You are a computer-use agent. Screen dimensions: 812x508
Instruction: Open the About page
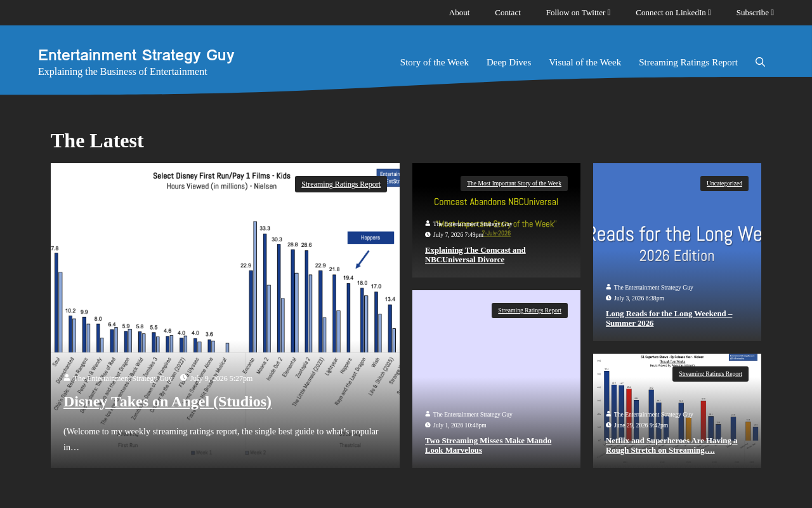coord(459,13)
